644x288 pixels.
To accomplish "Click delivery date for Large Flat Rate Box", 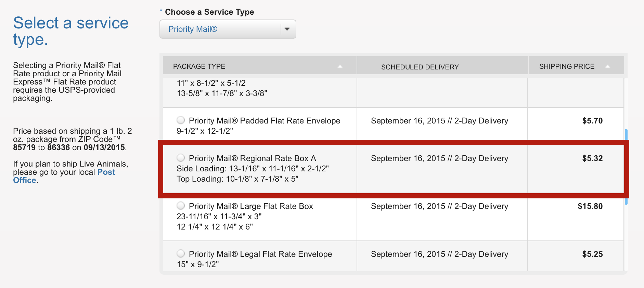I will 439,206.
